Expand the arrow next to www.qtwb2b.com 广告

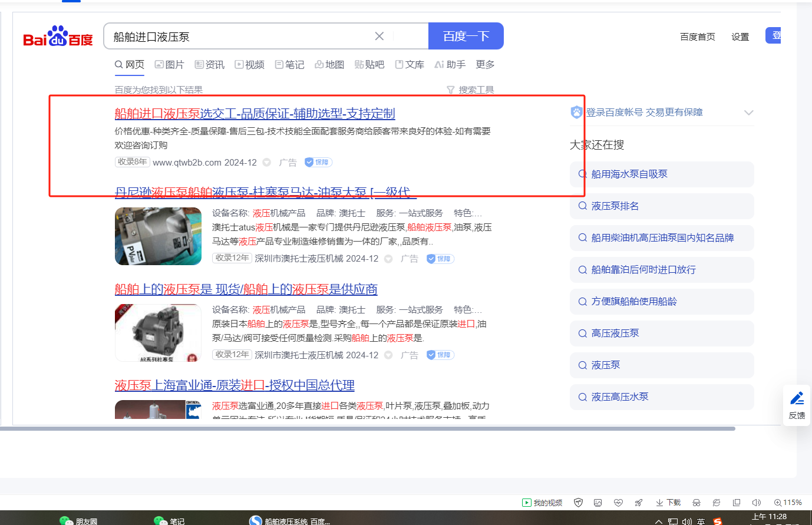pos(267,163)
